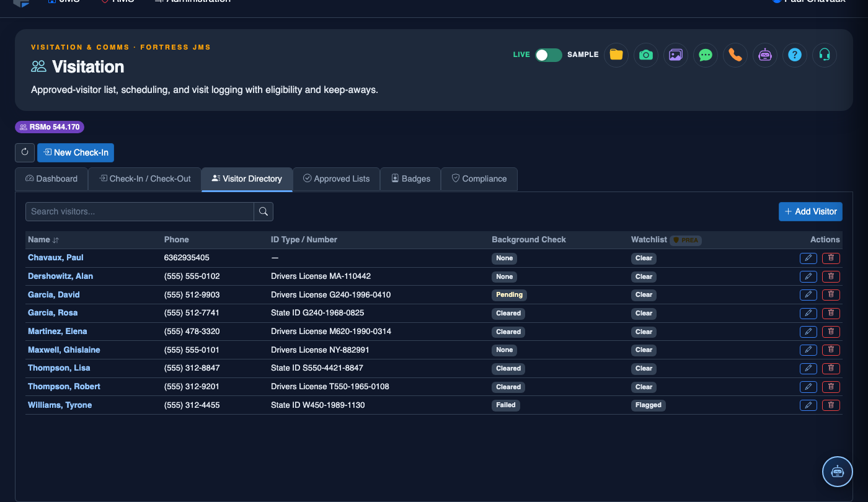Viewport: 868px width, 502px height.
Task: Click the Add Visitor button
Action: tap(810, 211)
